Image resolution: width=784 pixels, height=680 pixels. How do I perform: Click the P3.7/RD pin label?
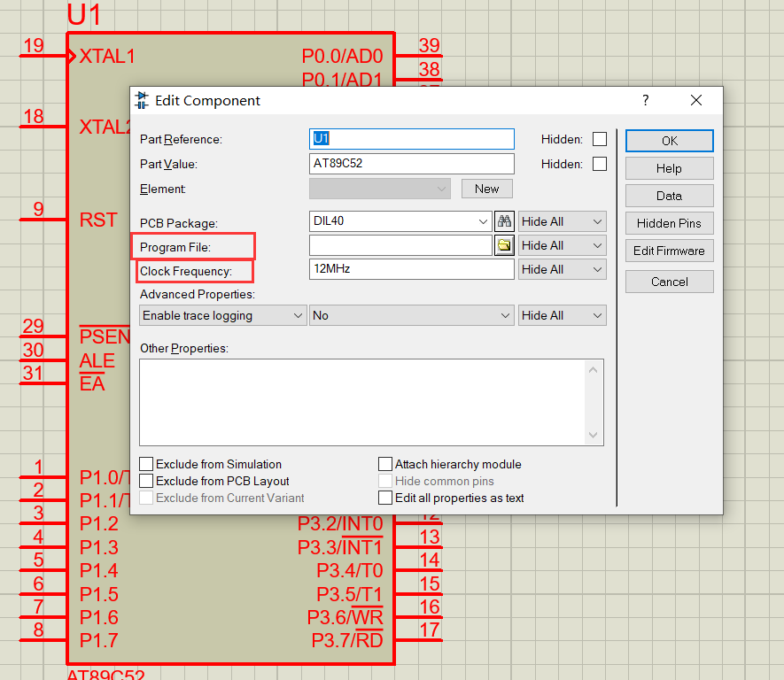347,640
